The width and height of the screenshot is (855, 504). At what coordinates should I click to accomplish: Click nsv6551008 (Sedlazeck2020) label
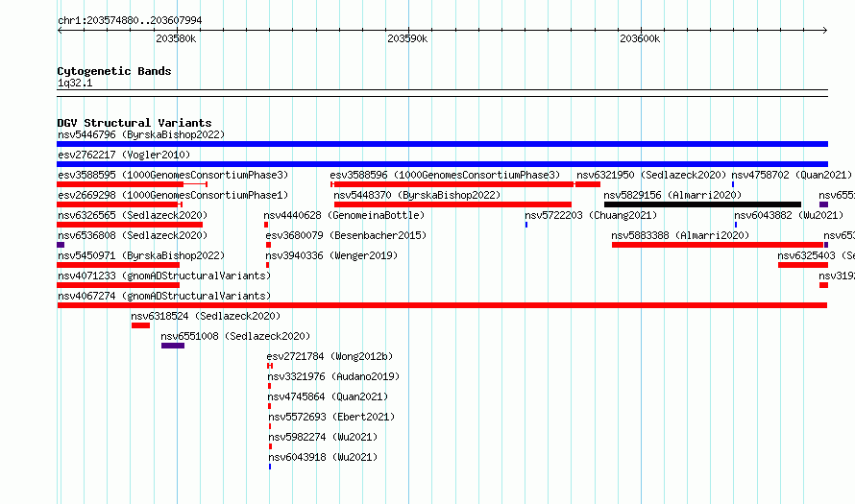[235, 336]
